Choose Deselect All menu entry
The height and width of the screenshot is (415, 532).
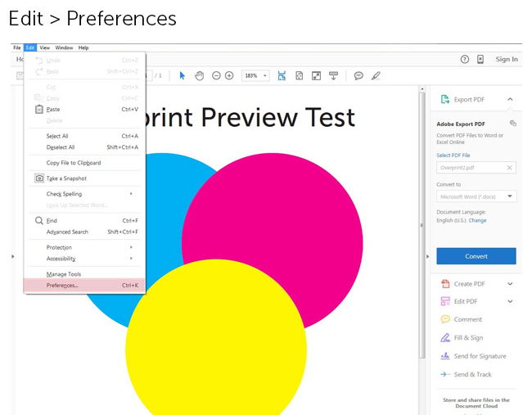click(x=84, y=147)
